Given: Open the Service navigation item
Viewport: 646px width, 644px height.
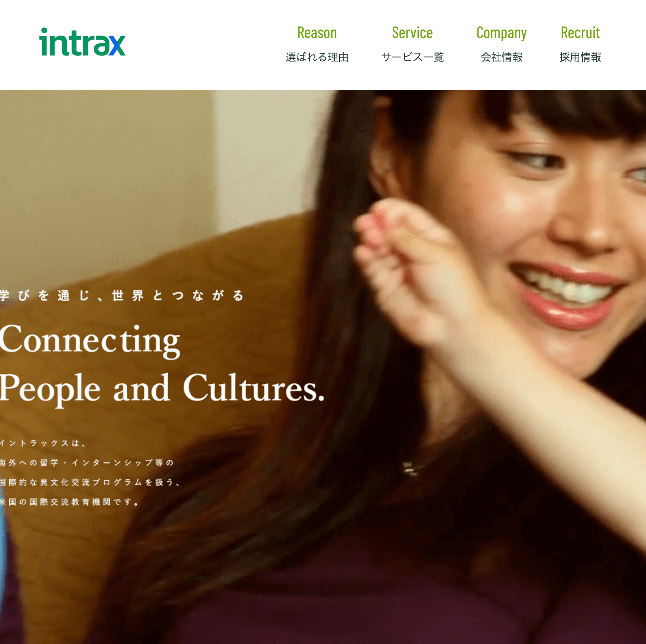Looking at the screenshot, I should pyautogui.click(x=412, y=33).
